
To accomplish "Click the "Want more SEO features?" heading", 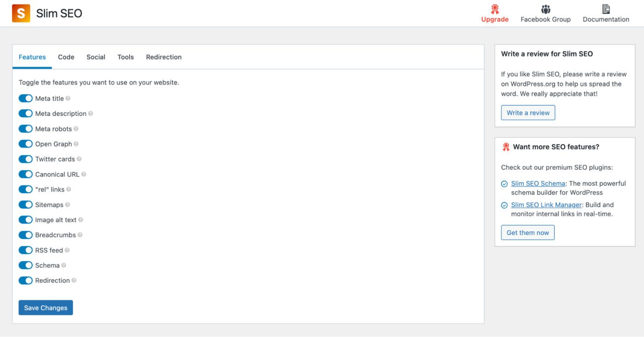I will click(556, 147).
